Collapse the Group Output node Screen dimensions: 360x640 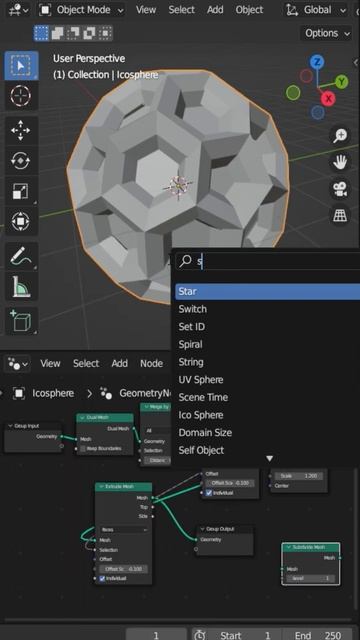point(202,529)
